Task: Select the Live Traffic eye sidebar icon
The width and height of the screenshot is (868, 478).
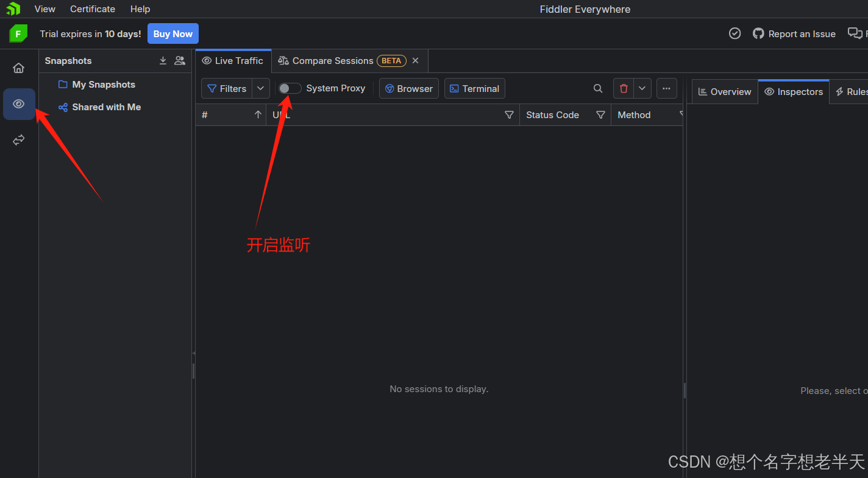Action: (x=19, y=104)
